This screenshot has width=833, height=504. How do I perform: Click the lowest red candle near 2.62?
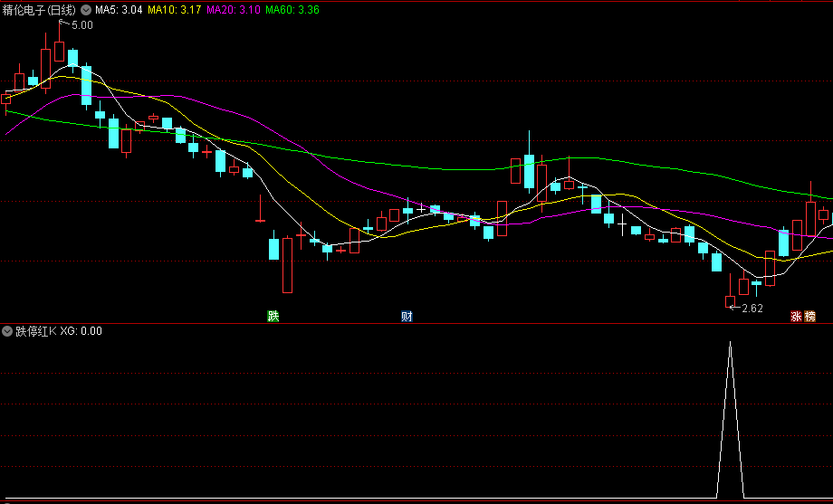pos(730,300)
